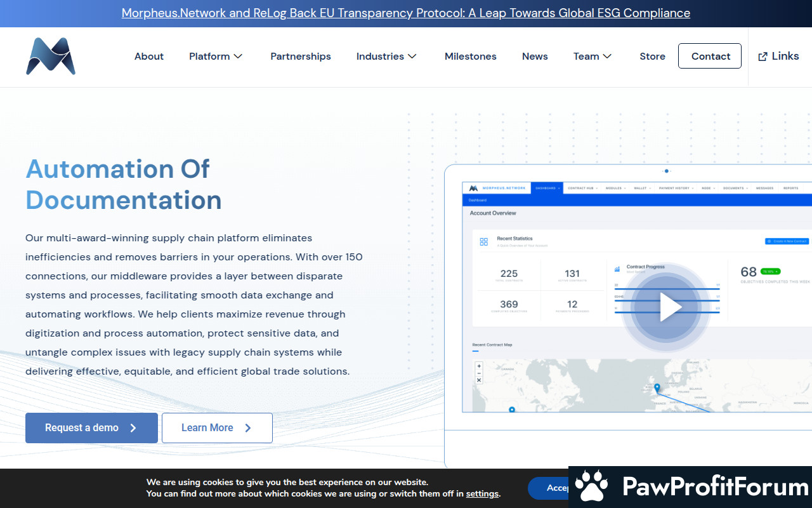This screenshot has width=812, height=508.
Task: Open the EU Transparency Protocol announcement link
Action: (406, 13)
